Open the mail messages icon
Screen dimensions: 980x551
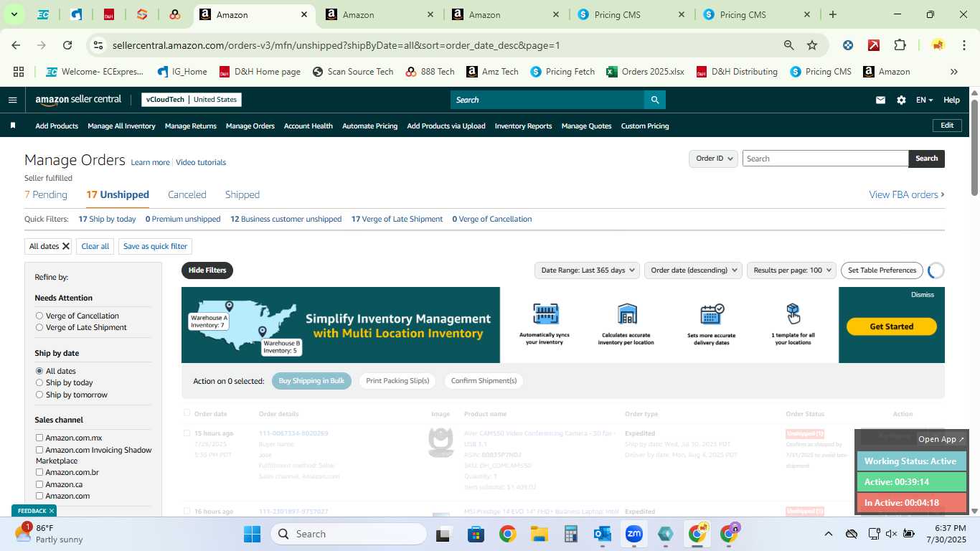point(880,100)
